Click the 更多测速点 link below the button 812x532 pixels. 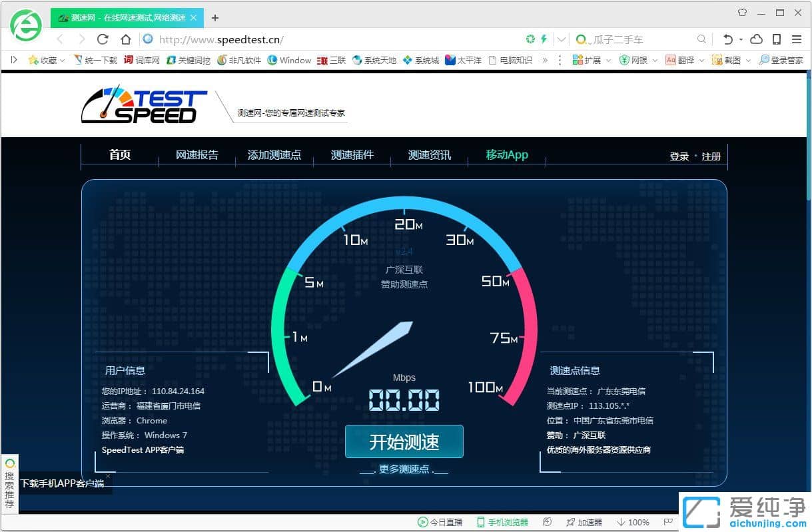tap(404, 468)
